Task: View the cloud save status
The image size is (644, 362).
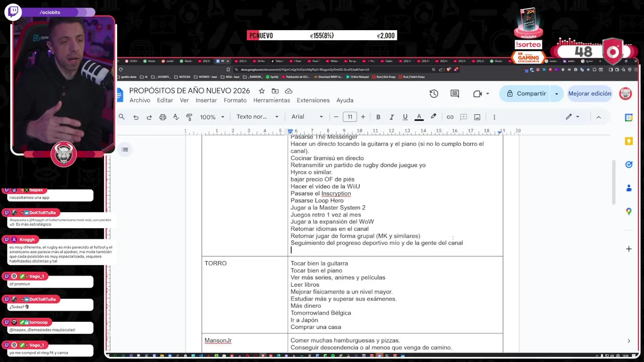Action: tap(288, 91)
